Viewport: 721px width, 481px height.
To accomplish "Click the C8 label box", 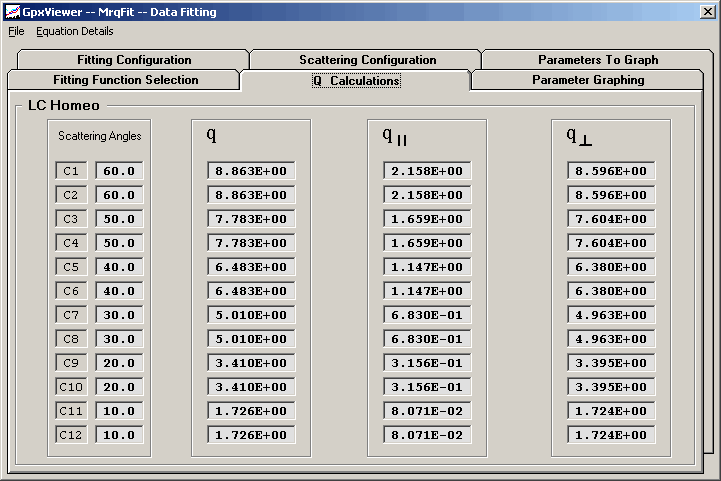I will [71, 339].
